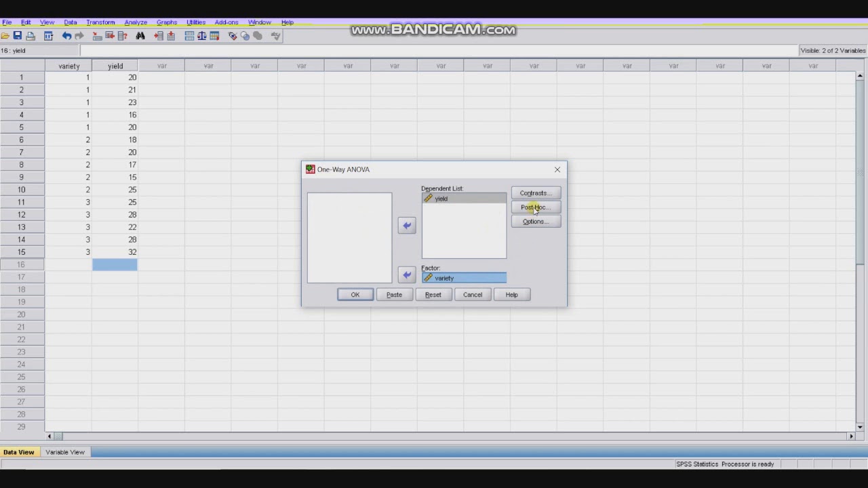Image resolution: width=868 pixels, height=488 pixels.
Task: Click the Go to case icon
Action: pyautogui.click(x=97, y=36)
